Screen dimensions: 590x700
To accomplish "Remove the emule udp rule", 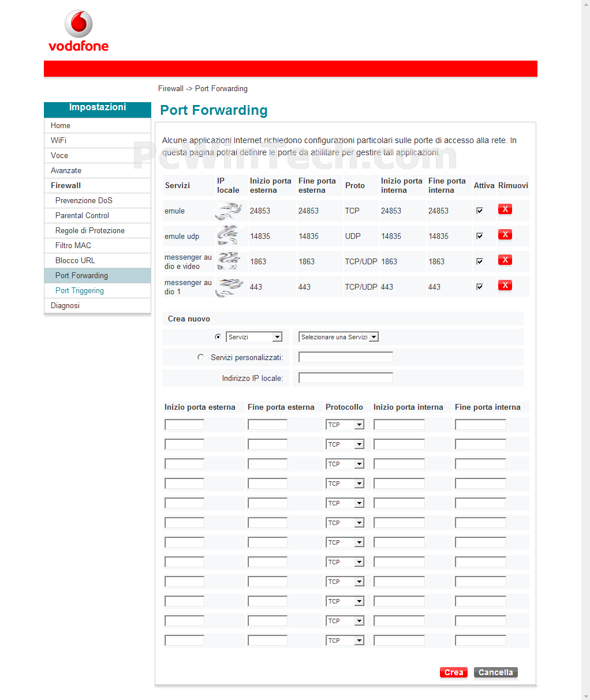I will click(x=505, y=235).
